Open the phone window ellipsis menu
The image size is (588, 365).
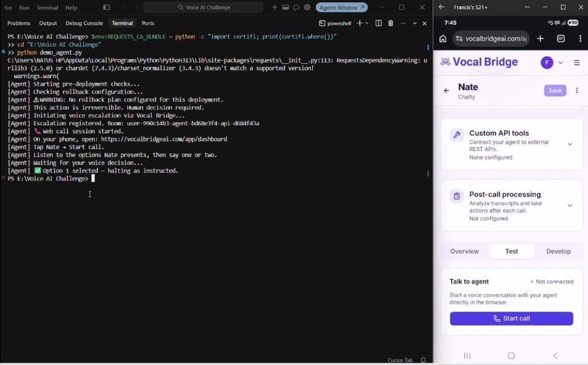pyautogui.click(x=527, y=7)
